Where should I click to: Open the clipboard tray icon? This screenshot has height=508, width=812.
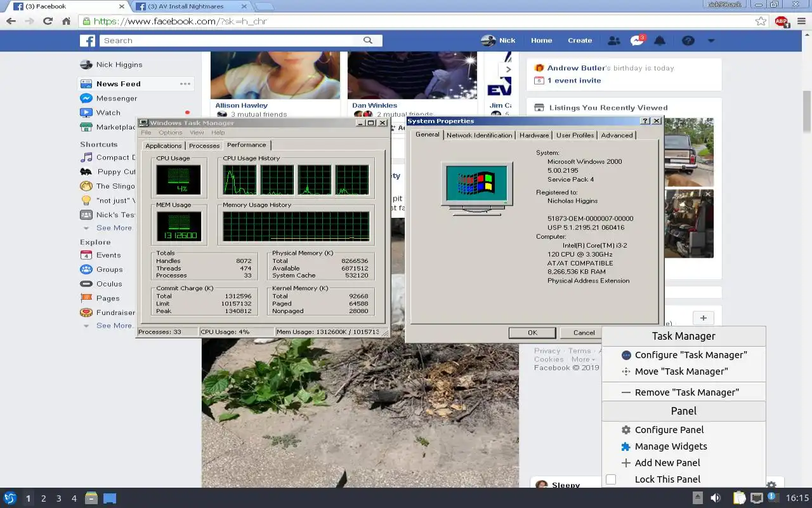[x=740, y=498]
